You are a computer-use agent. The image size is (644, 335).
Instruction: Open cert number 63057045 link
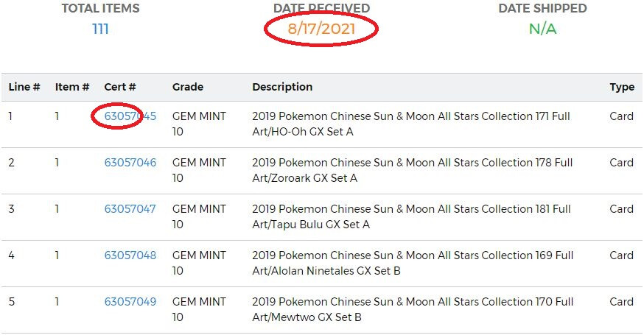(x=130, y=116)
